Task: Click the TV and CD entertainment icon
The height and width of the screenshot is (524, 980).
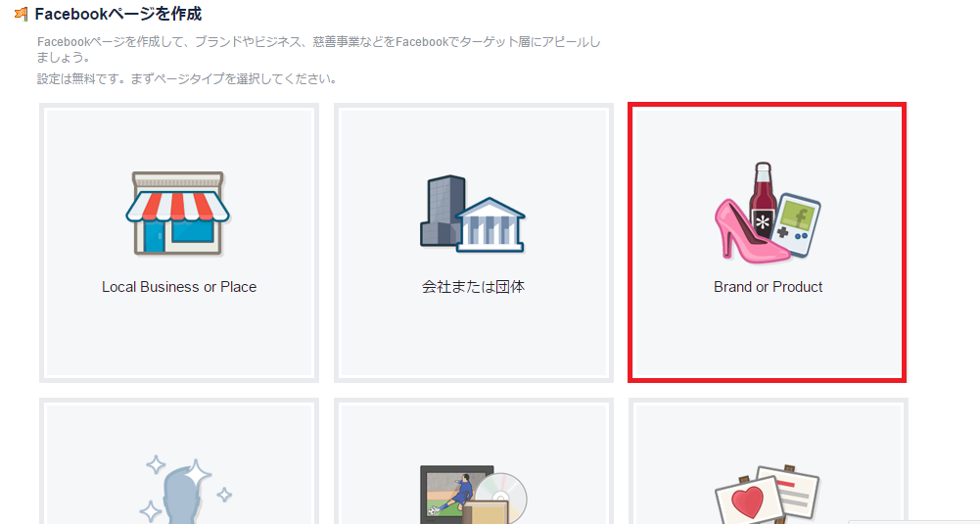Action: point(473,494)
